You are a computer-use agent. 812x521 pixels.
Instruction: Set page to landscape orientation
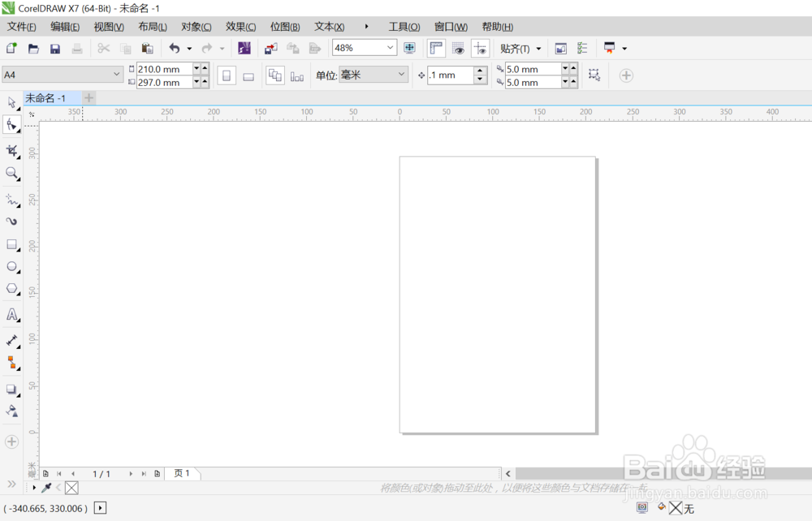coord(248,76)
